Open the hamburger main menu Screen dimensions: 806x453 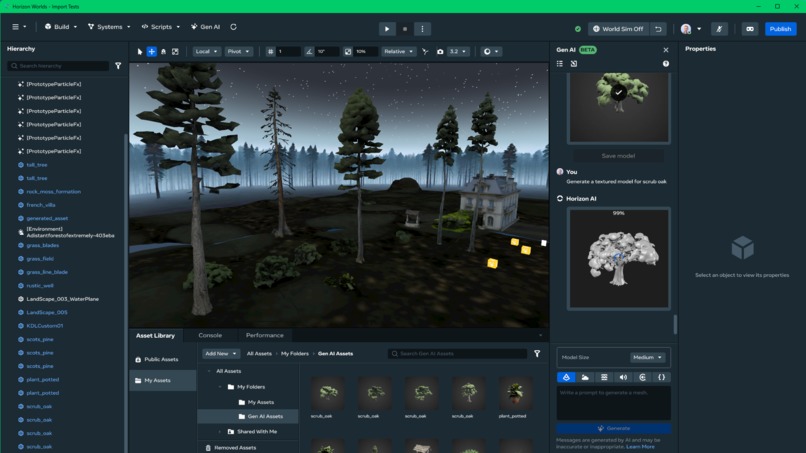click(x=19, y=27)
